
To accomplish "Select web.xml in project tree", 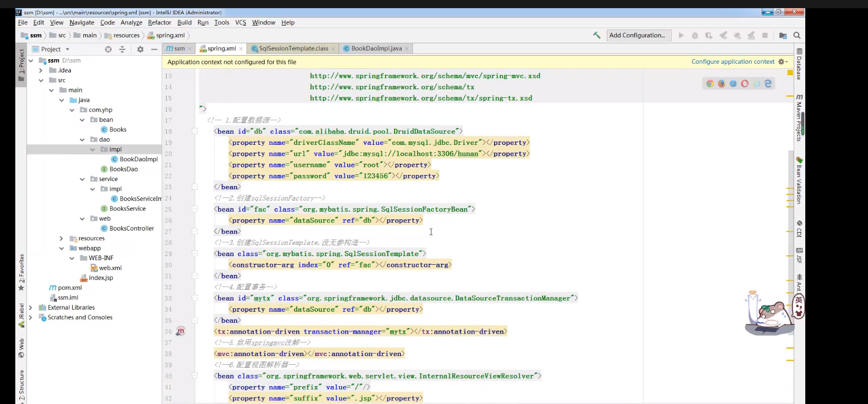I will [106, 268].
